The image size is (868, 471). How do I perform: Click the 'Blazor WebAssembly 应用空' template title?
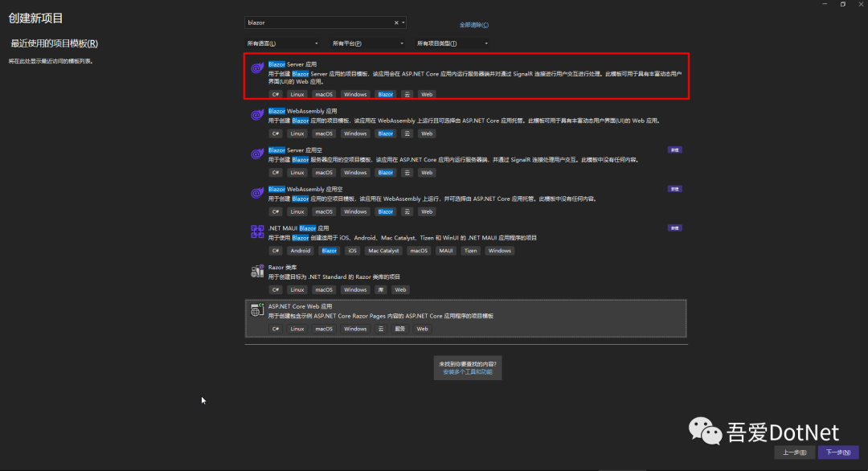point(305,190)
